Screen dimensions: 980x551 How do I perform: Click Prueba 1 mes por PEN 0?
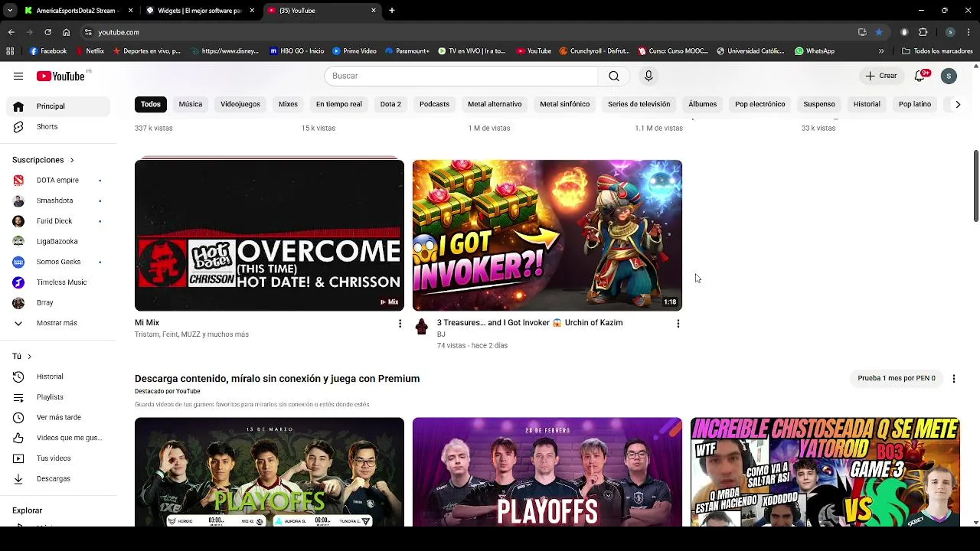point(897,378)
